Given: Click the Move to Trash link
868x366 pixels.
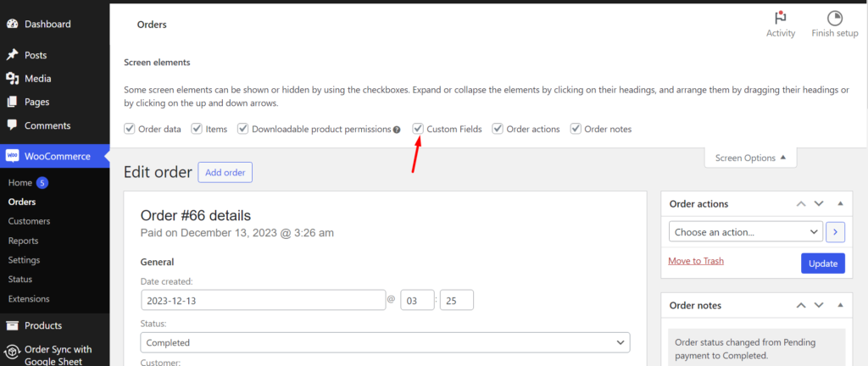Looking at the screenshot, I should [x=696, y=261].
